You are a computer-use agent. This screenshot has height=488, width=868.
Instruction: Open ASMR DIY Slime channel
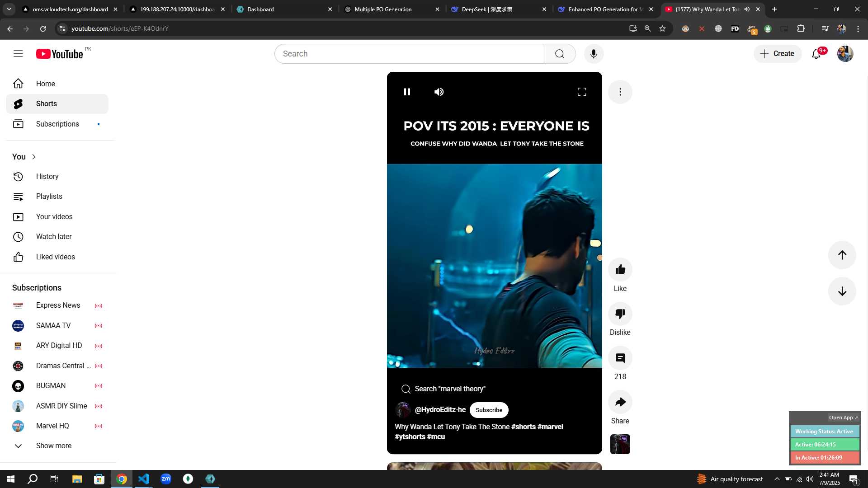[57, 406]
